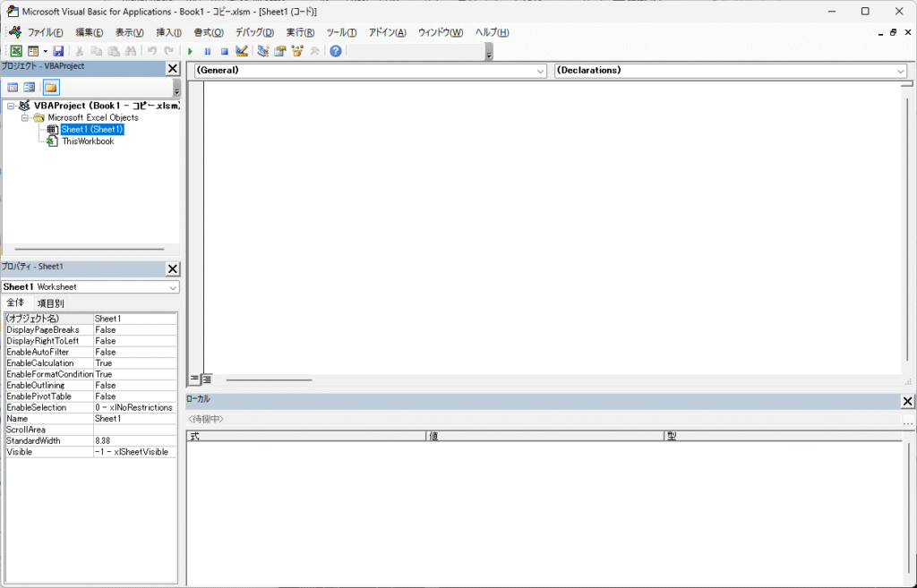Switch to Full Module View button
Image resolution: width=917 pixels, height=588 pixels.
[x=207, y=379]
